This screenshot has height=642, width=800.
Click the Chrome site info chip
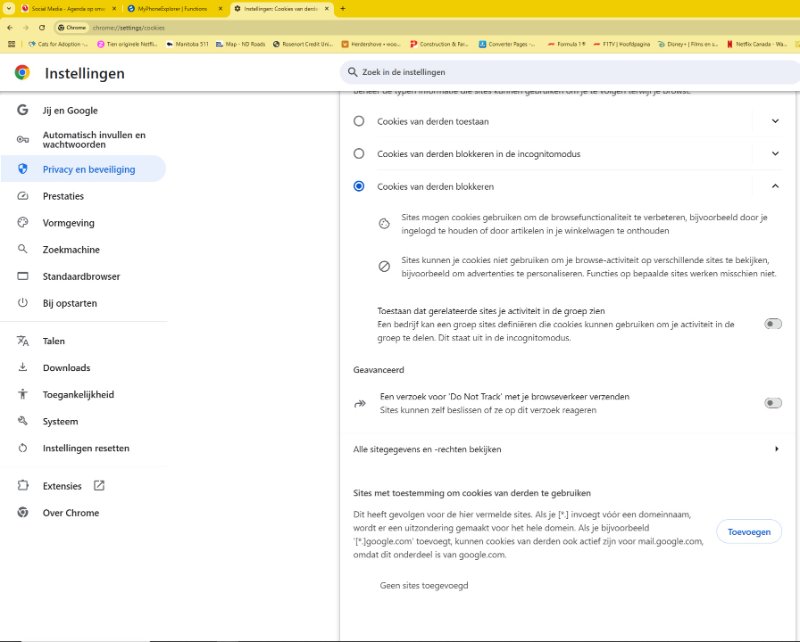(72, 28)
